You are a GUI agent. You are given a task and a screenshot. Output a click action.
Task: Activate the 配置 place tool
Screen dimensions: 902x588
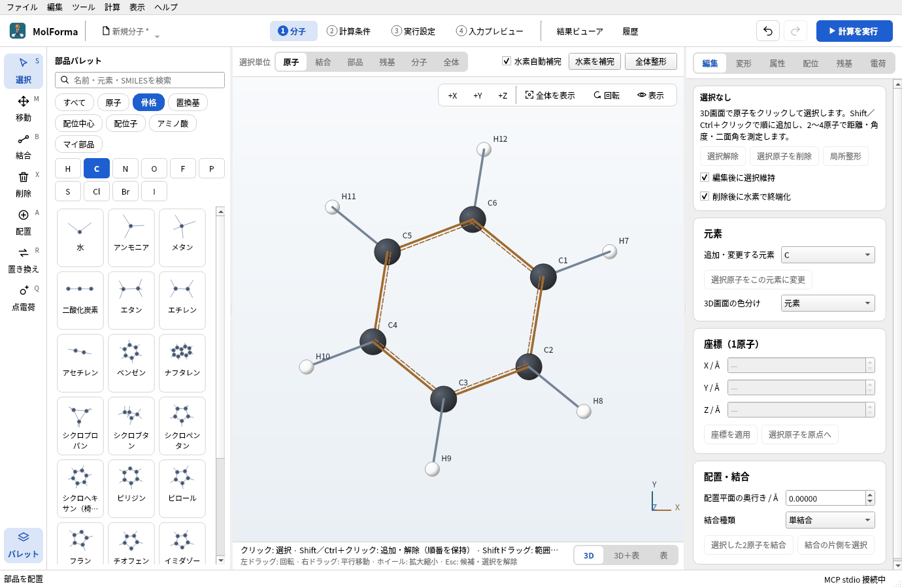click(24, 222)
